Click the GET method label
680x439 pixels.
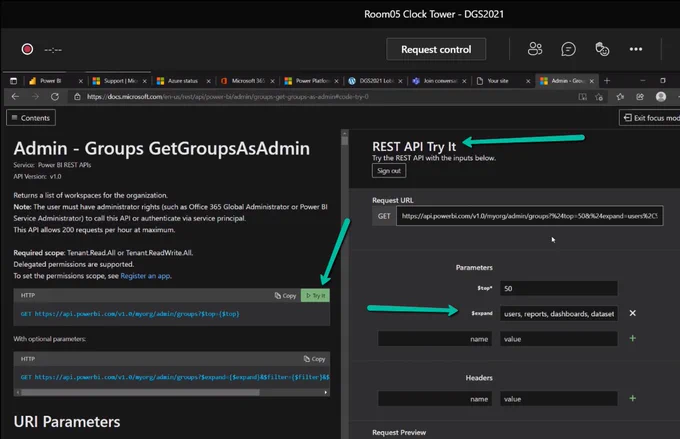[x=384, y=216]
